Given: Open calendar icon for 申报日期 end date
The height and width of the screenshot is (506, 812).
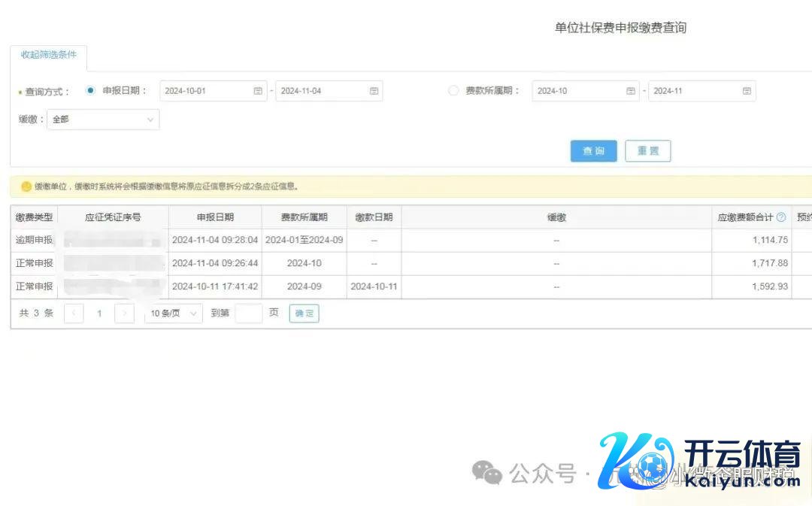Looking at the screenshot, I should pyautogui.click(x=374, y=91).
